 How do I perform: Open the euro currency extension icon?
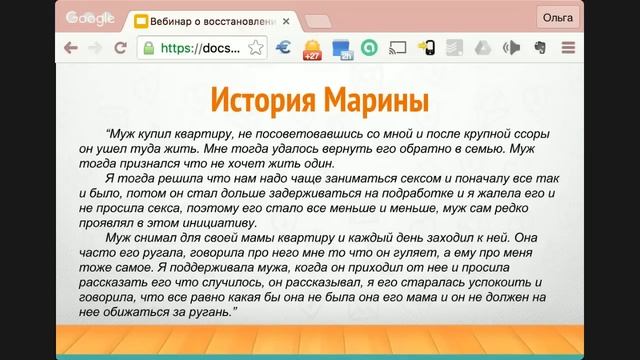(283, 48)
